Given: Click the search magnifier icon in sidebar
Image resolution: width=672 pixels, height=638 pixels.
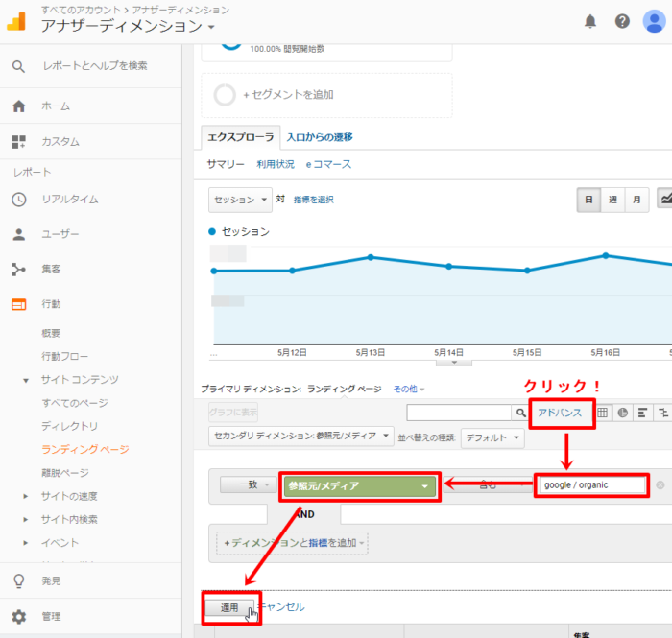Looking at the screenshot, I should (18, 66).
